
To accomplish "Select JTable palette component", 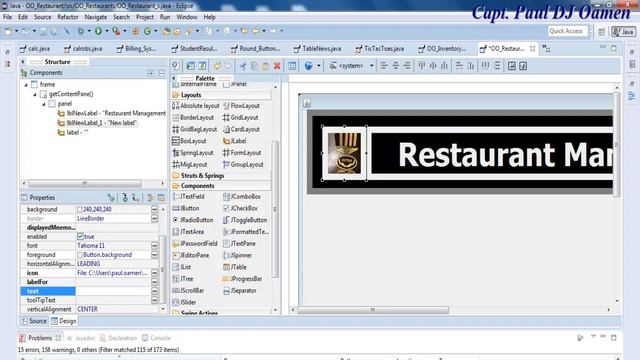I will pos(235,267).
